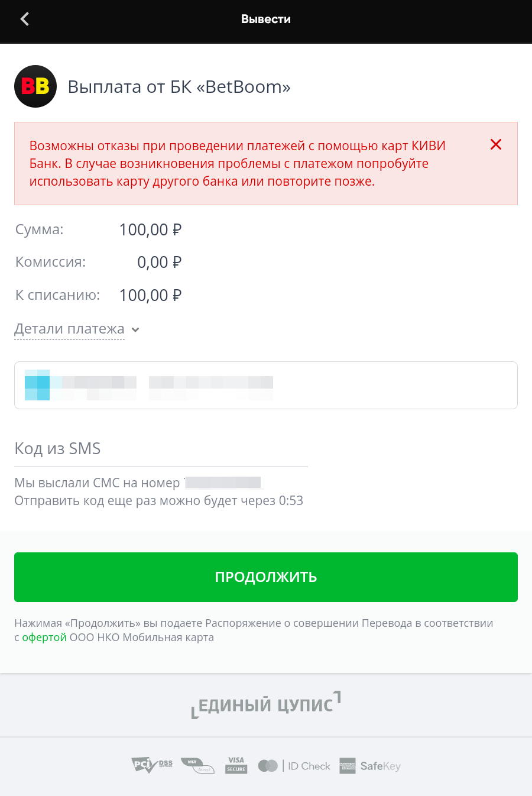Go back using the header arrow
This screenshot has width=532, height=796.
point(25,20)
